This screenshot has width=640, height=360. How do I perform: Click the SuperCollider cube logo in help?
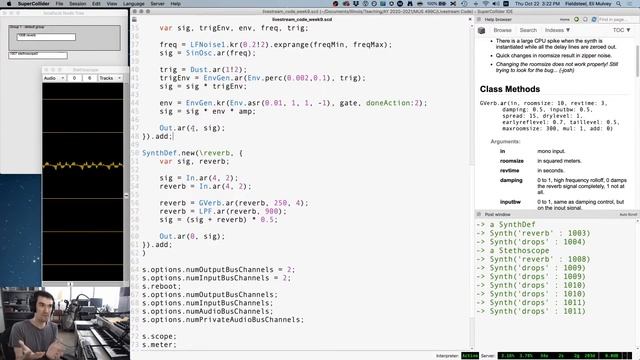point(482,30)
